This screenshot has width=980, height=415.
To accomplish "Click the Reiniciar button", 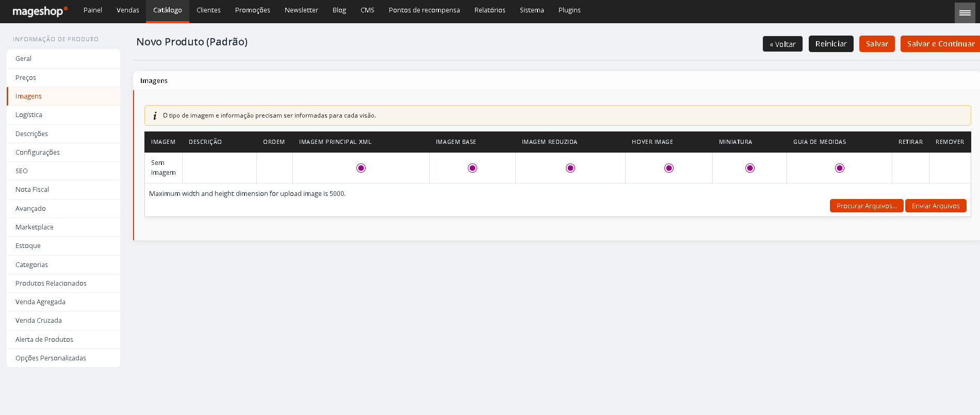I will (831, 44).
